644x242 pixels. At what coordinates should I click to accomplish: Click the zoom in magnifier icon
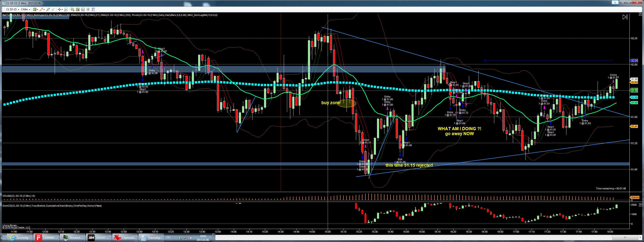(x=48, y=9)
